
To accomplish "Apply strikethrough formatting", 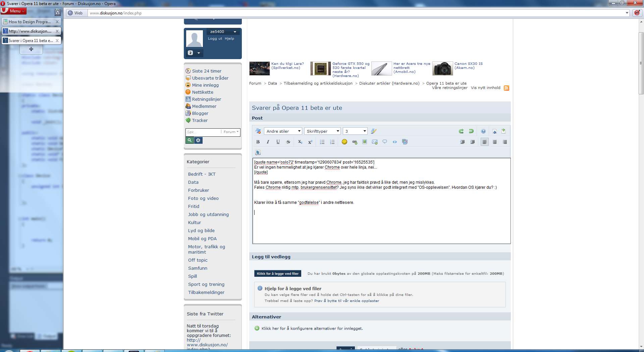I will point(288,142).
